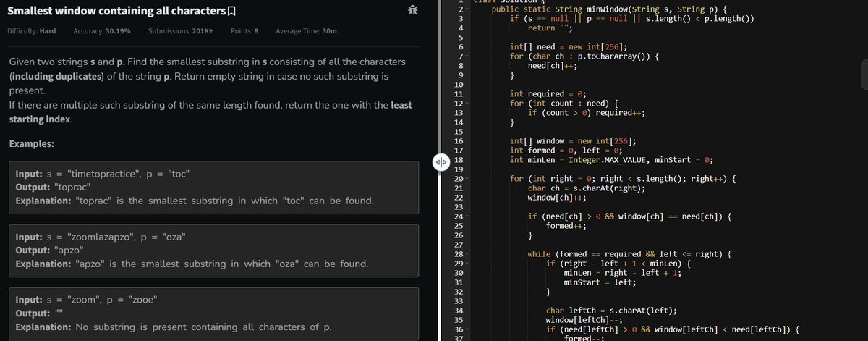Collapse the fold arrow at line 29
Viewport: 868px width, 341px height.
pyautogui.click(x=467, y=264)
